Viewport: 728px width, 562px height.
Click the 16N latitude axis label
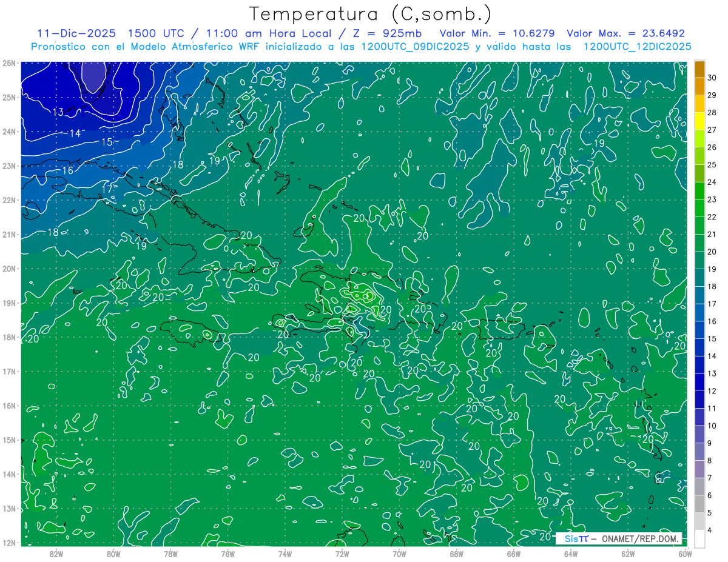[8, 406]
